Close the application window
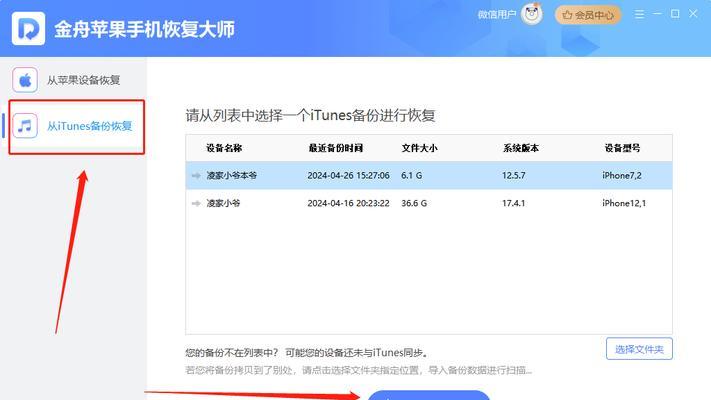The width and height of the screenshot is (711, 400). (693, 14)
